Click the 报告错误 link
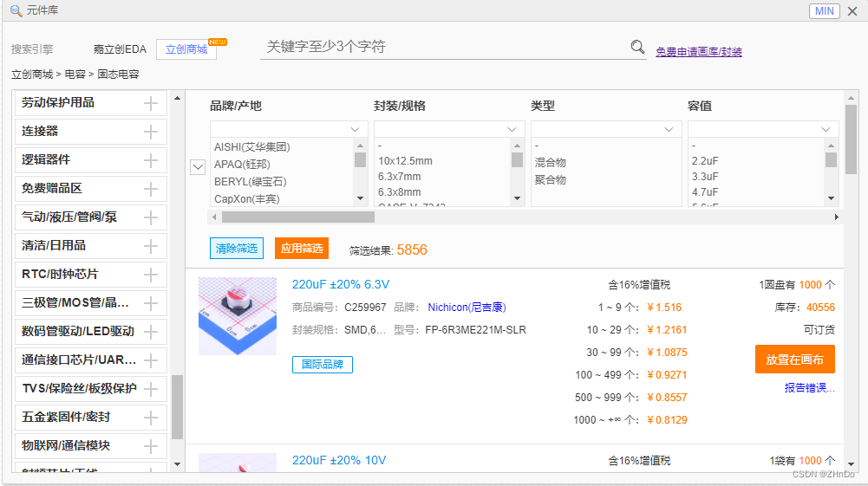Image resolution: width=868 pixels, height=486 pixels. 809,387
